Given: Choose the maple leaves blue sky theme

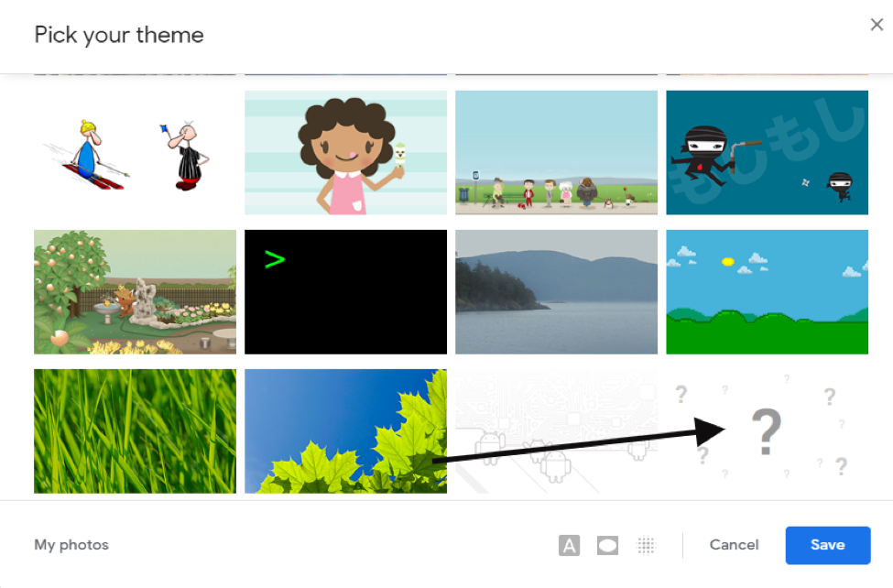Looking at the screenshot, I should 345,431.
